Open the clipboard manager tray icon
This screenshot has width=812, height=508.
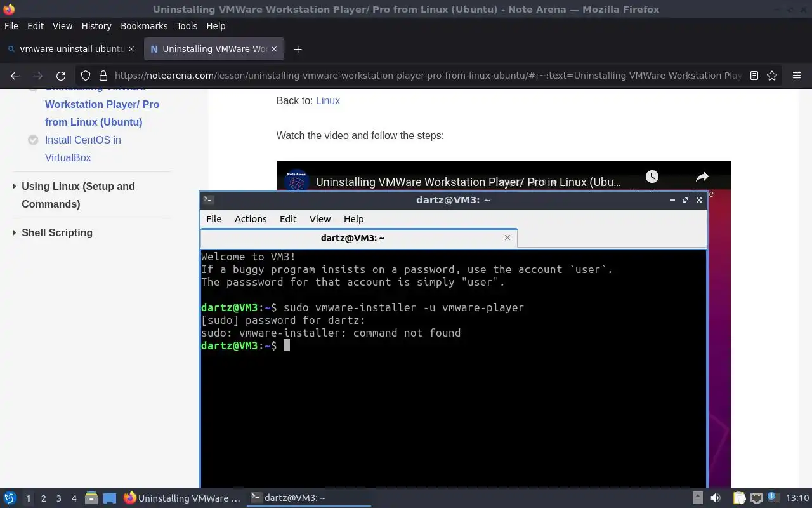pos(739,498)
